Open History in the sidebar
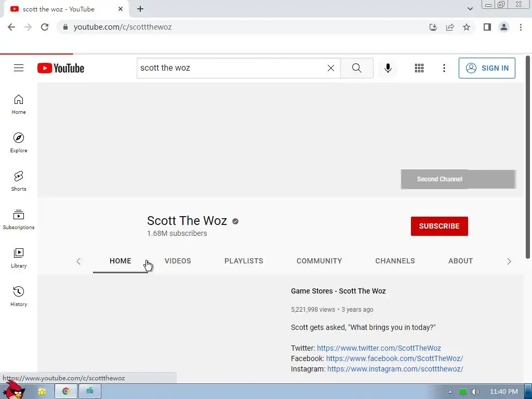Viewport: 532px width, 399px height. [19, 297]
